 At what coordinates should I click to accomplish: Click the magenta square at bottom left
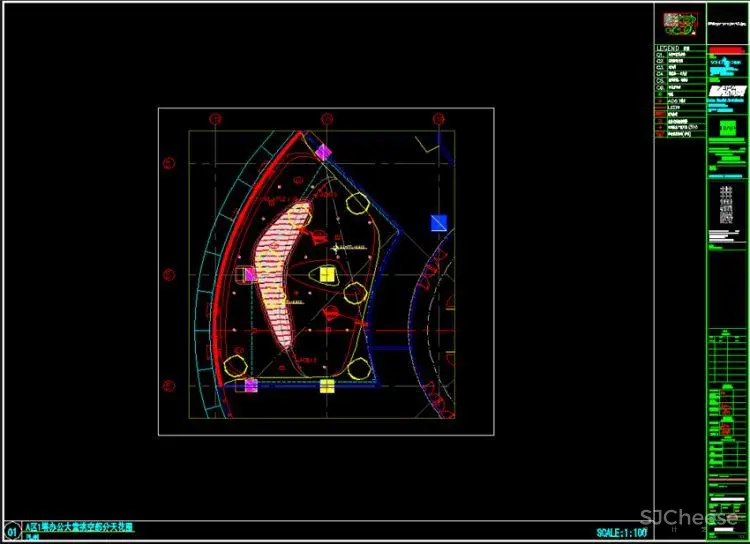point(250,385)
